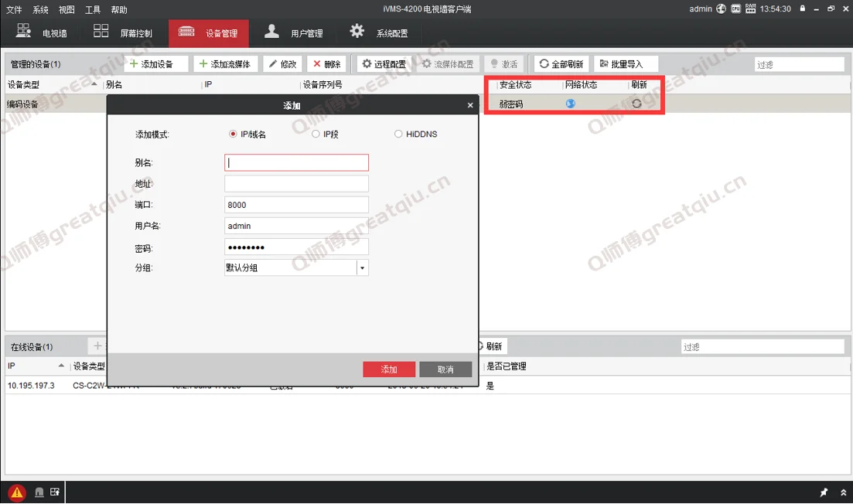Open the 分组 dropdown list
853x504 pixels.
[x=362, y=267]
